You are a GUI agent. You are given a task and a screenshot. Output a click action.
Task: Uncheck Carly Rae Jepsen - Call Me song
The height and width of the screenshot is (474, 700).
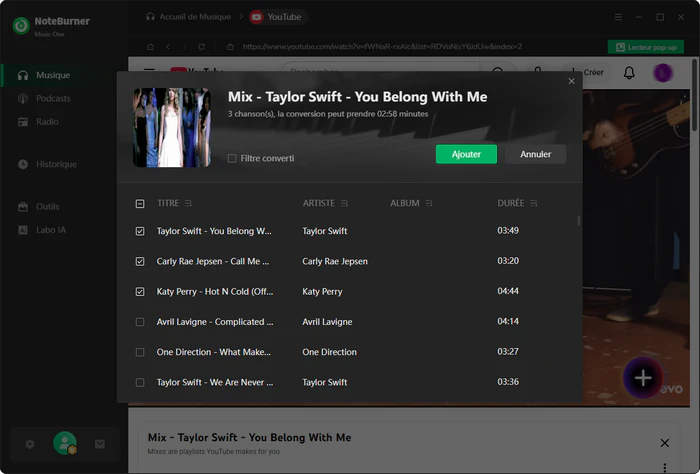click(x=140, y=261)
